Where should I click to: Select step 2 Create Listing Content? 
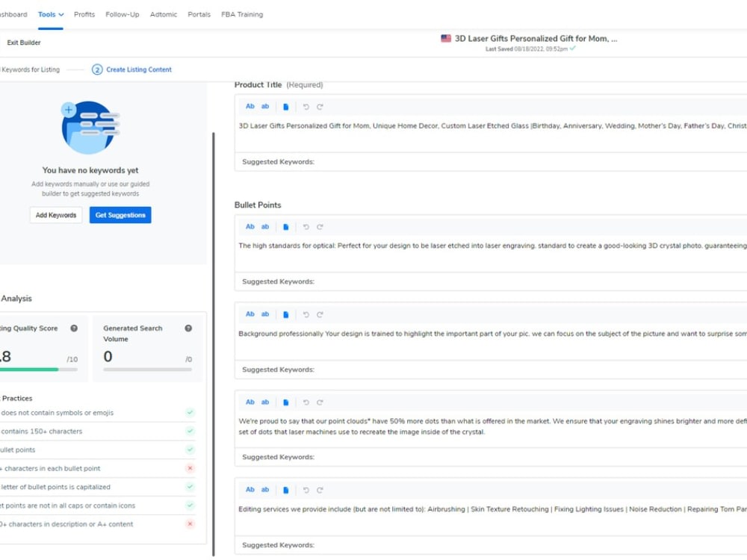click(x=132, y=69)
